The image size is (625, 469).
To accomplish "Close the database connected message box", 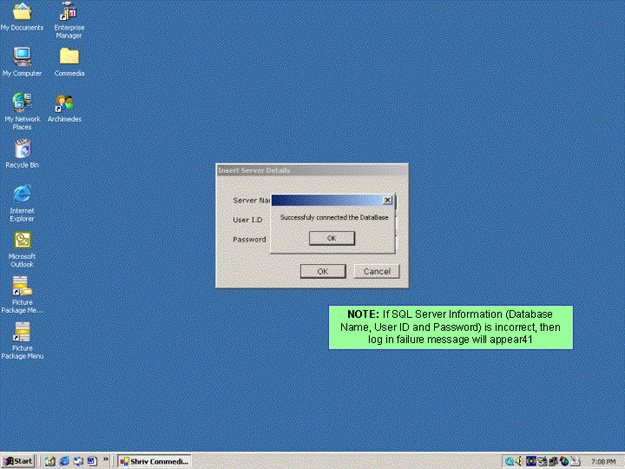I will tap(387, 200).
